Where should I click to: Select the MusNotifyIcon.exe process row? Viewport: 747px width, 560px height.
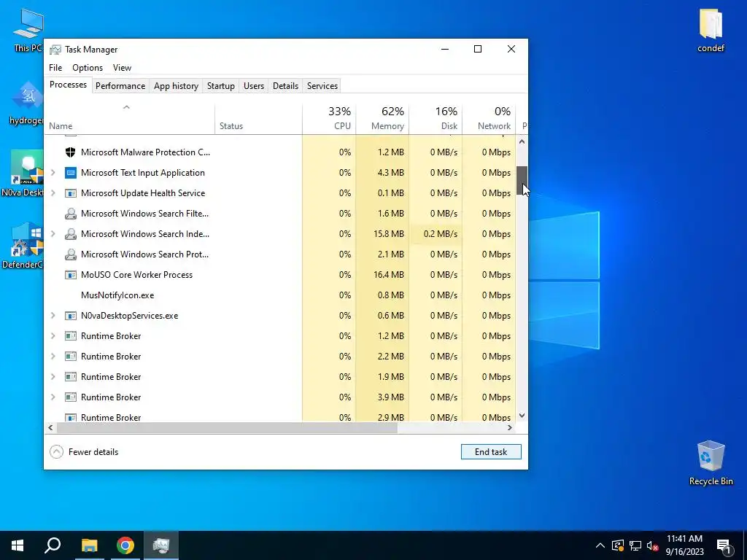tap(280, 295)
